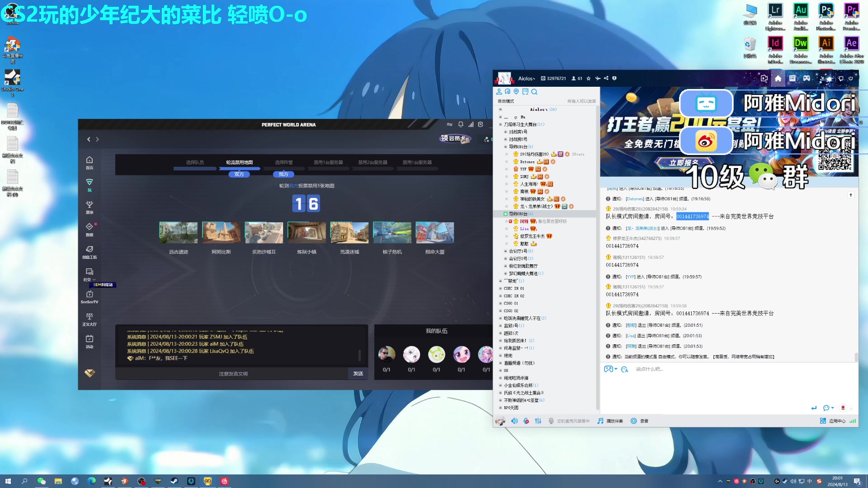
Task: Click the 发送 send button in Arena chat
Action: [358, 374]
